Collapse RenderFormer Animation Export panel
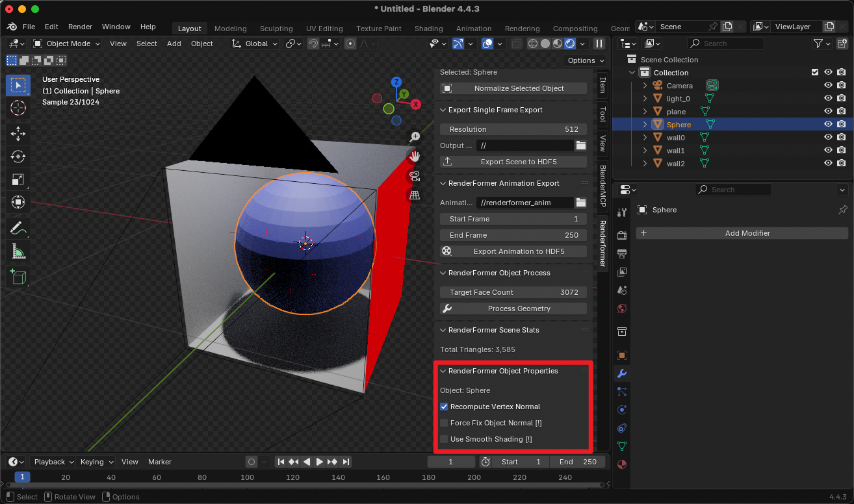The height and width of the screenshot is (504, 854). click(443, 183)
